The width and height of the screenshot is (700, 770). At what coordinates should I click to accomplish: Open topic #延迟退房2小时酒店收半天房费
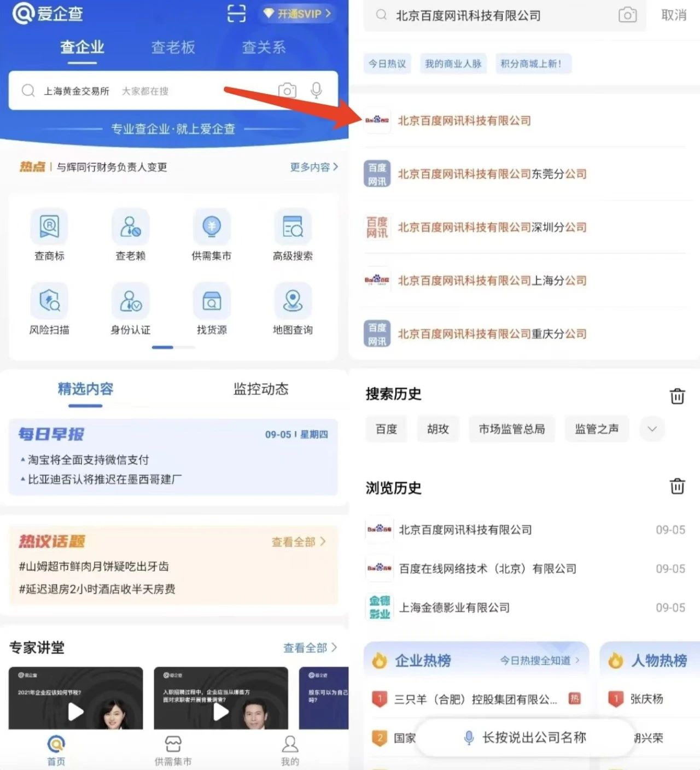[97, 589]
